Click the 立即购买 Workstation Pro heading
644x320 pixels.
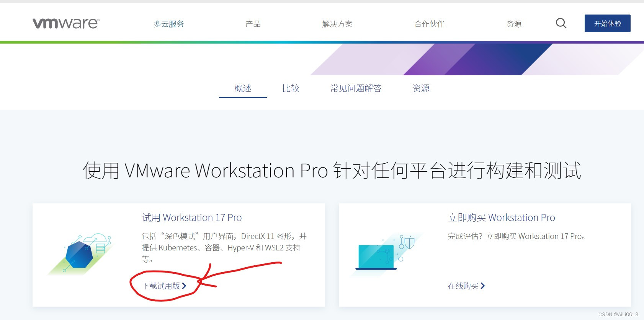[502, 218]
